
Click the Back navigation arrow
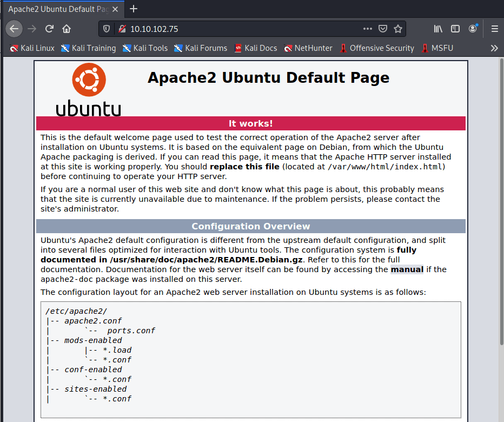pos(15,29)
